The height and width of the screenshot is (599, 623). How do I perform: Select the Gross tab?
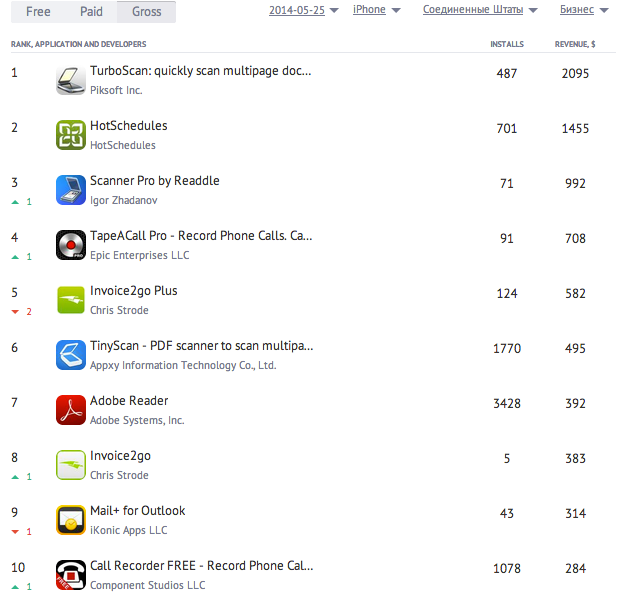point(146,12)
